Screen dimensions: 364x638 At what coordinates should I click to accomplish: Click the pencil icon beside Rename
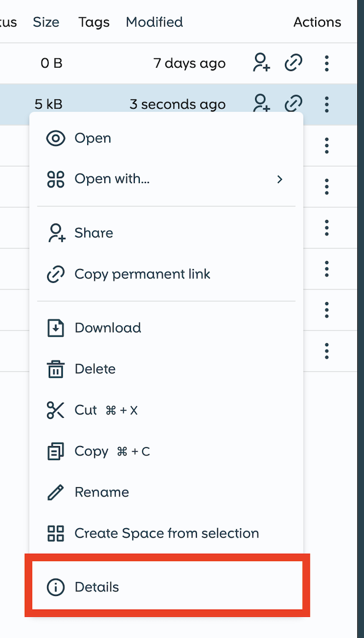point(55,492)
